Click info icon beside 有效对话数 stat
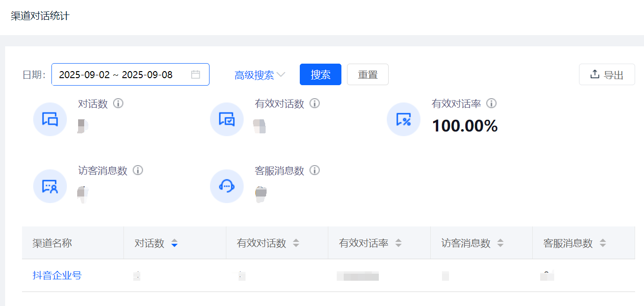Viewport: 644px width, 306px height. (x=315, y=103)
